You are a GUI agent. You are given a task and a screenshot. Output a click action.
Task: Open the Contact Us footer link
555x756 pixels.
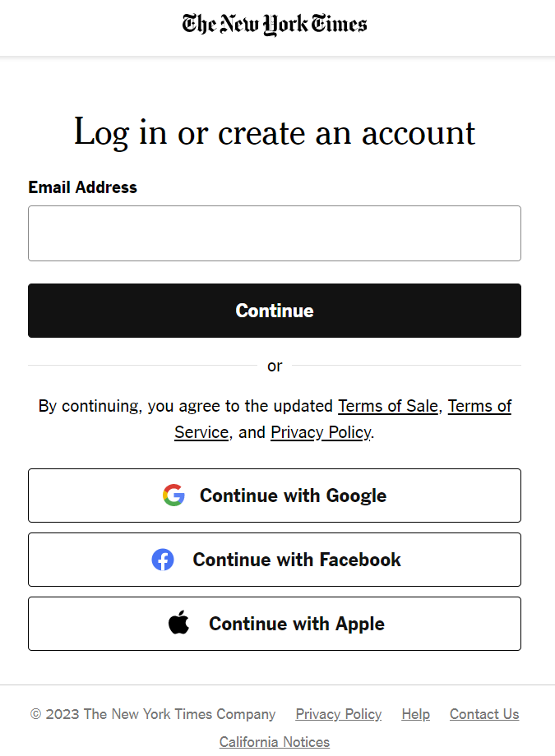point(484,714)
